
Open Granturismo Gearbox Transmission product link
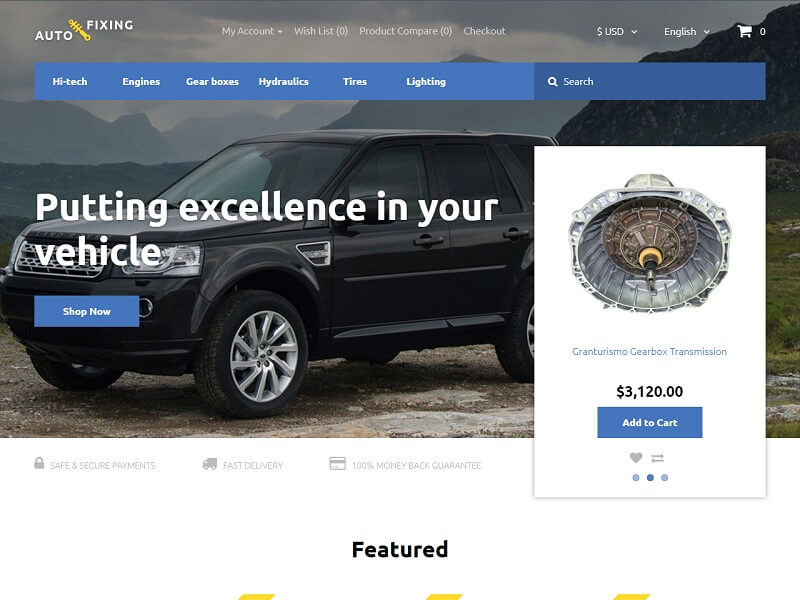pos(649,352)
